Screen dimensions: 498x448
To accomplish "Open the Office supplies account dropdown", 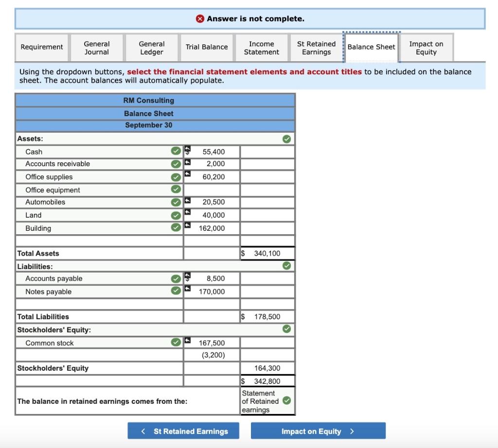I will tap(99, 177).
